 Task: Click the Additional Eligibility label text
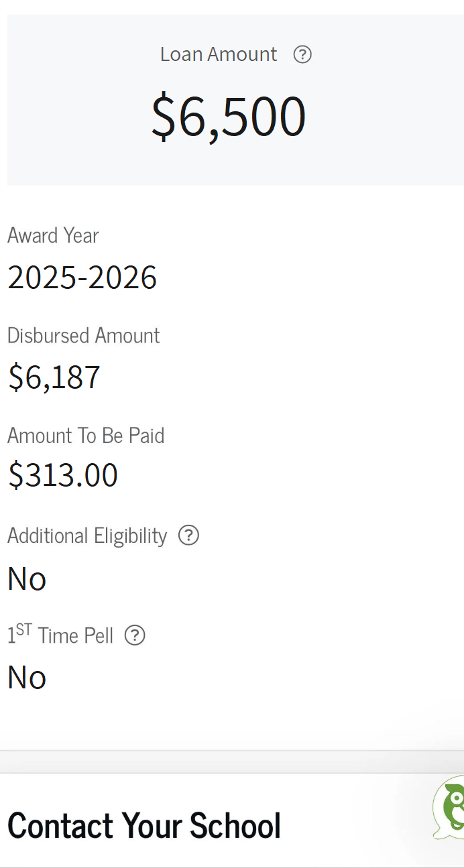[x=87, y=536]
